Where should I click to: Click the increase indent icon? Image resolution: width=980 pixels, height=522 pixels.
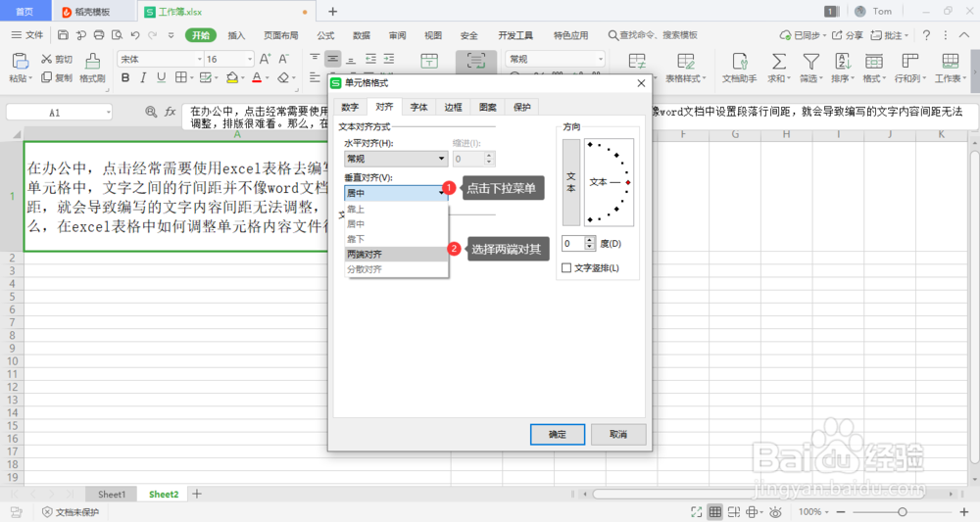pyautogui.click(x=389, y=59)
